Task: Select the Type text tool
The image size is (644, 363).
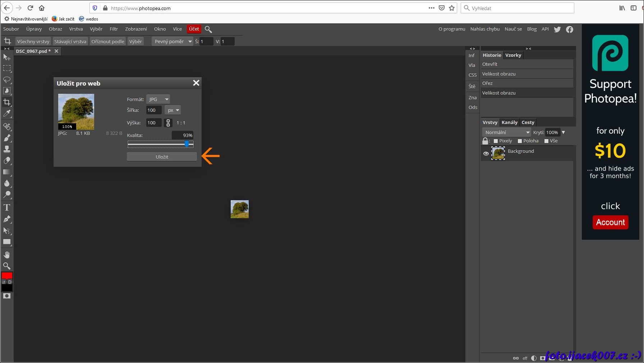Action: tap(7, 207)
